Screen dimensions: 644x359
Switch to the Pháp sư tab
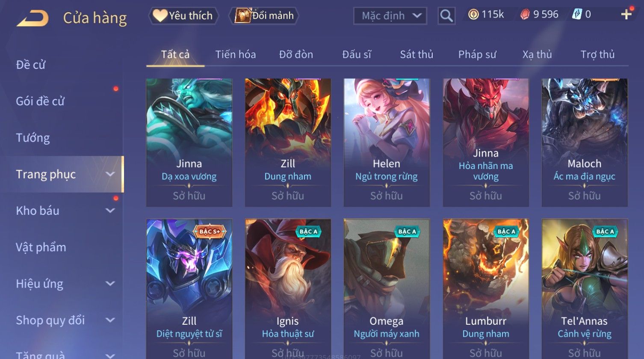(477, 54)
